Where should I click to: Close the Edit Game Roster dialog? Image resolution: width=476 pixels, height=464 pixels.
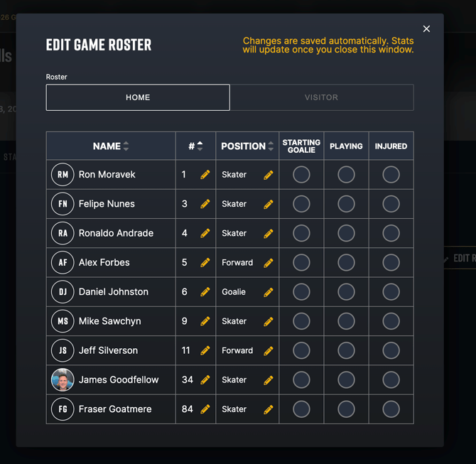tap(426, 29)
